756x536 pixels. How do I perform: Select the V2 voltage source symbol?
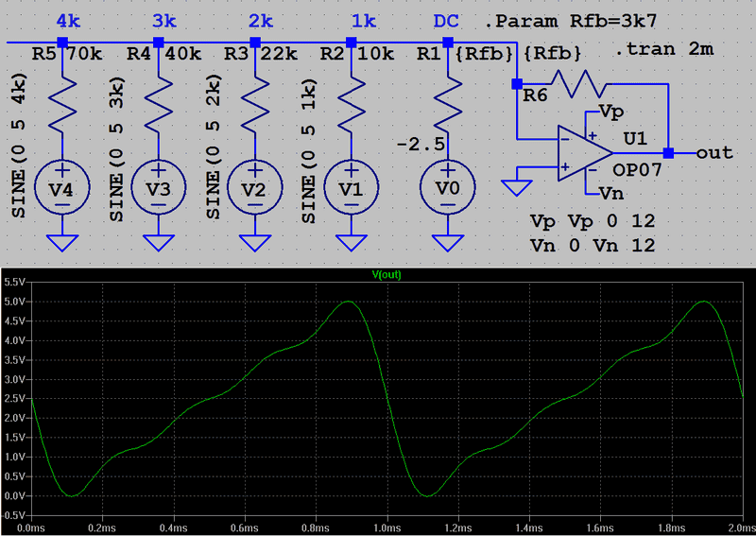pyautogui.click(x=255, y=188)
